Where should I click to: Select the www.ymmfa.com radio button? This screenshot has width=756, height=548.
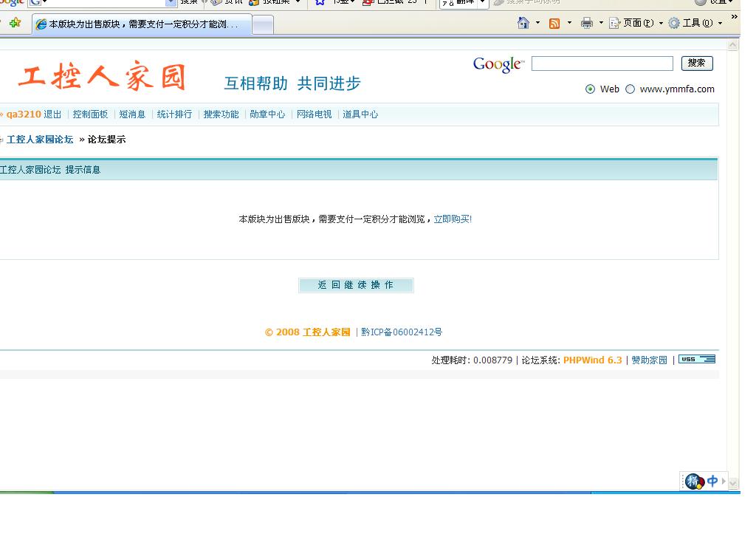(630, 89)
